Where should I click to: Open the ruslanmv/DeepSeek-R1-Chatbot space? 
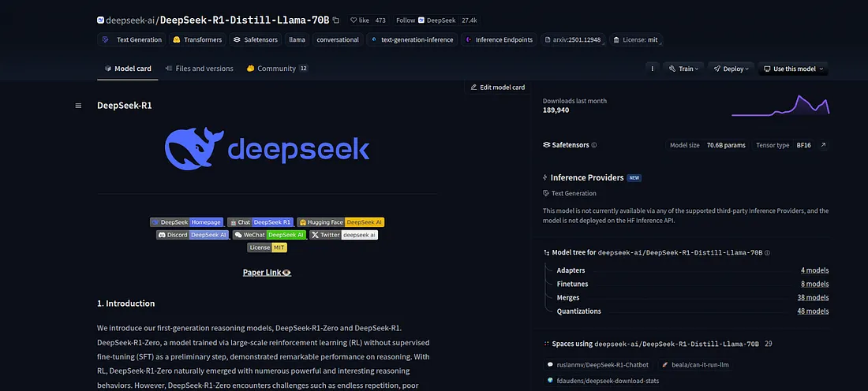coord(600,365)
